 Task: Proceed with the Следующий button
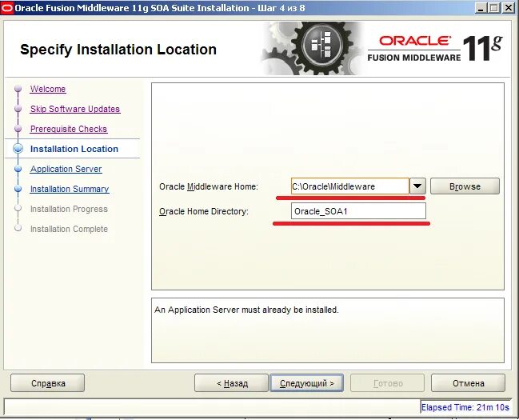coord(307,383)
